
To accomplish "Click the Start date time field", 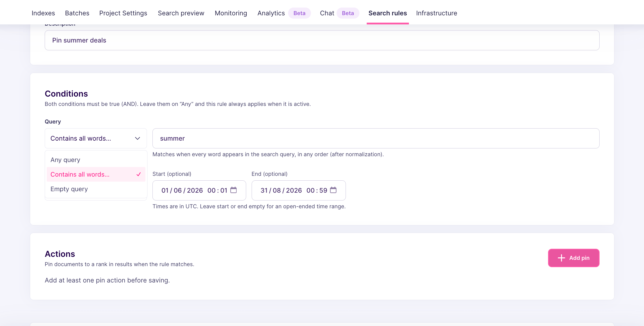I will (x=199, y=190).
